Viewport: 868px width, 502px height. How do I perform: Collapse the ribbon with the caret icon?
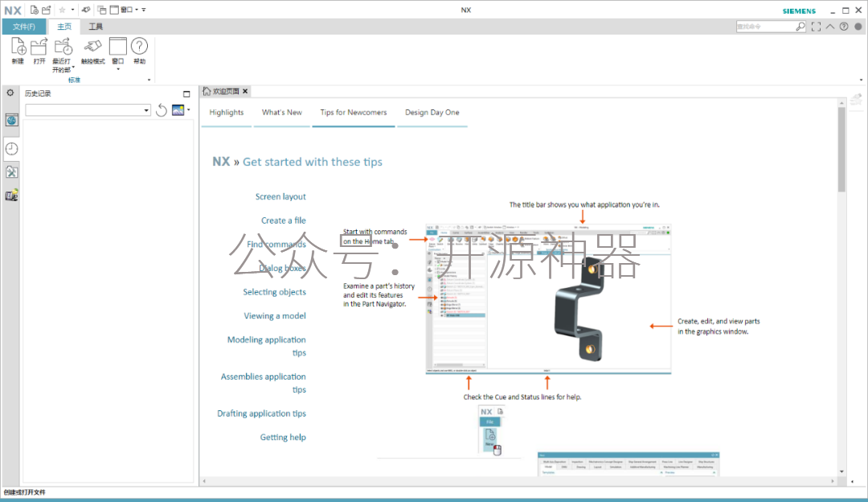(x=829, y=27)
